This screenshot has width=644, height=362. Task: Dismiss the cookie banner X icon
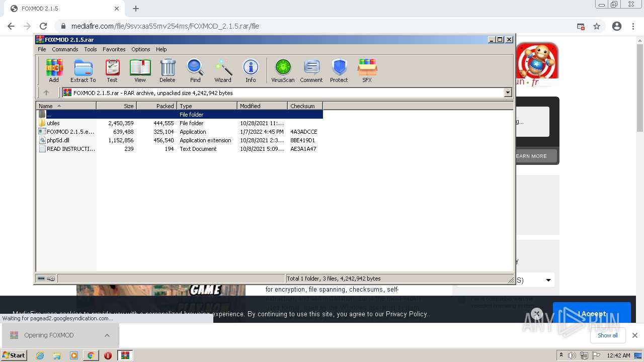point(536,314)
